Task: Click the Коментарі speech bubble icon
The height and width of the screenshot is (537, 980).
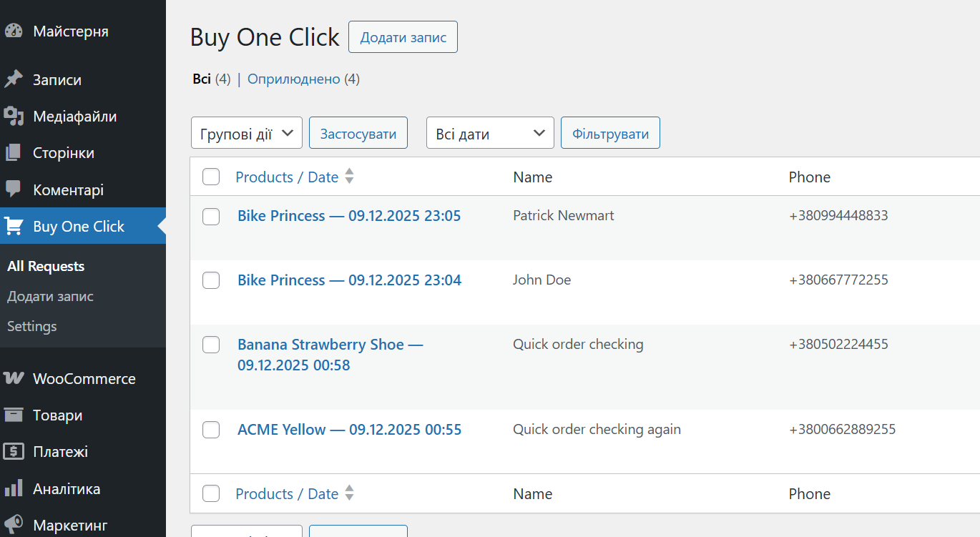Action: tap(13, 189)
